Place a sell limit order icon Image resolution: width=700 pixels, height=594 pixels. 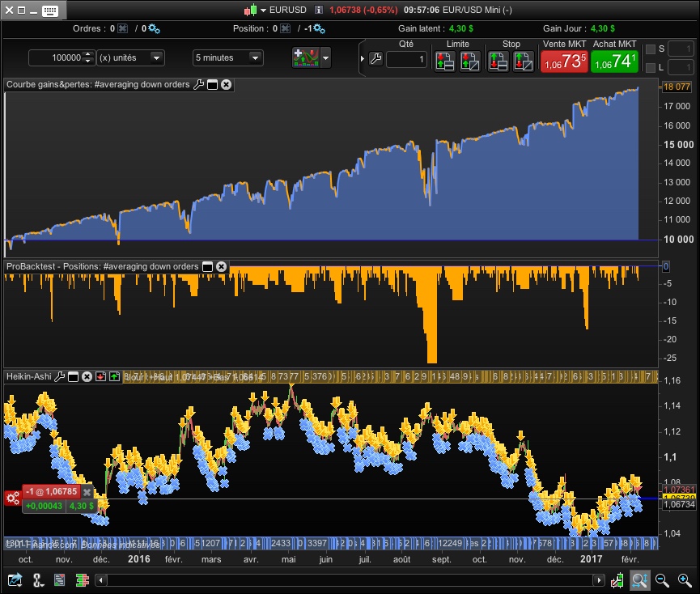[x=469, y=61]
